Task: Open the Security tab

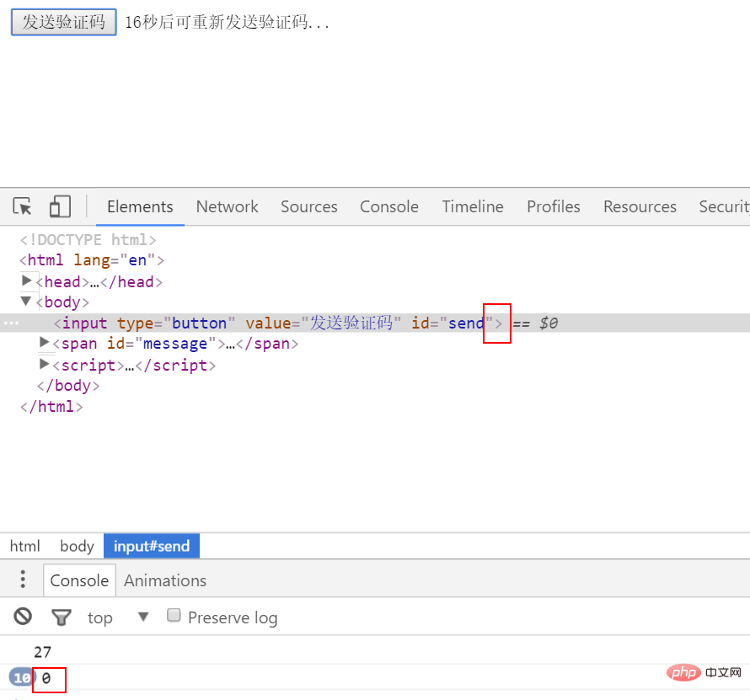Action: (724, 206)
